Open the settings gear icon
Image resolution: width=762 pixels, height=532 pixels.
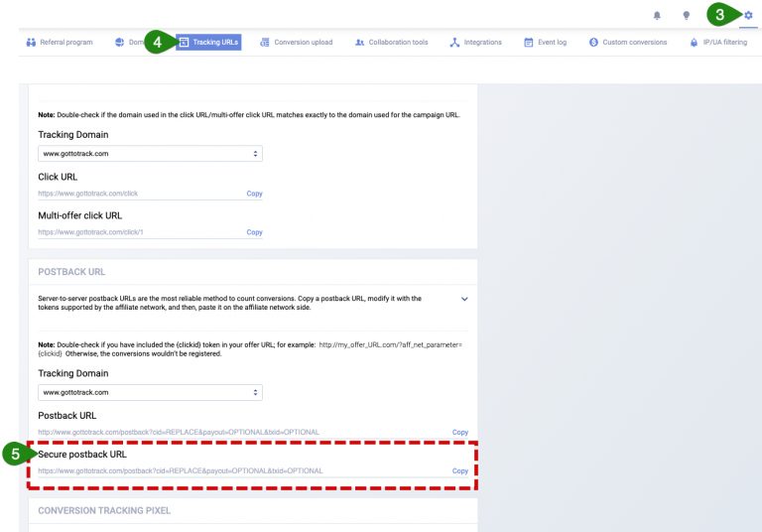(748, 15)
